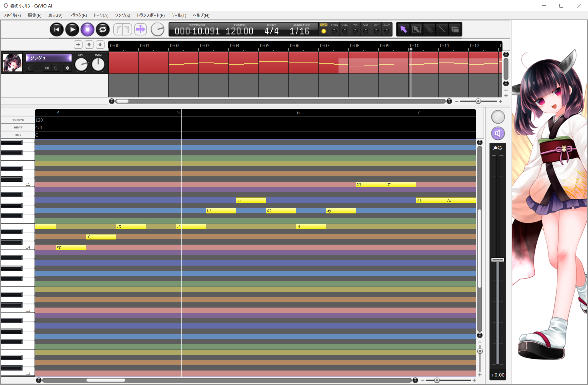Open the QUANTIZE 1/16 selector
Viewport: 588px width, 385px height.
299,31
